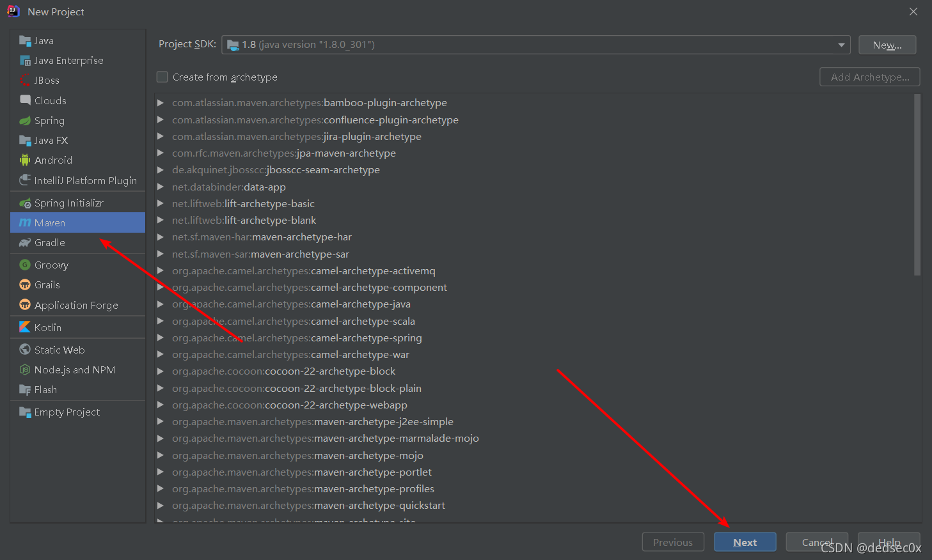Choose the Node.js and NPM icon
The width and height of the screenshot is (932, 560).
coord(25,369)
